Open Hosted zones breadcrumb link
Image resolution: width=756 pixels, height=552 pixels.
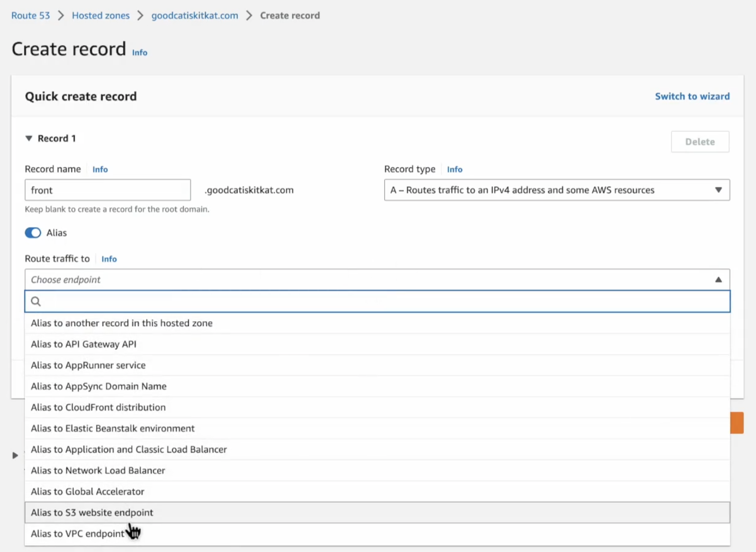[x=101, y=15]
